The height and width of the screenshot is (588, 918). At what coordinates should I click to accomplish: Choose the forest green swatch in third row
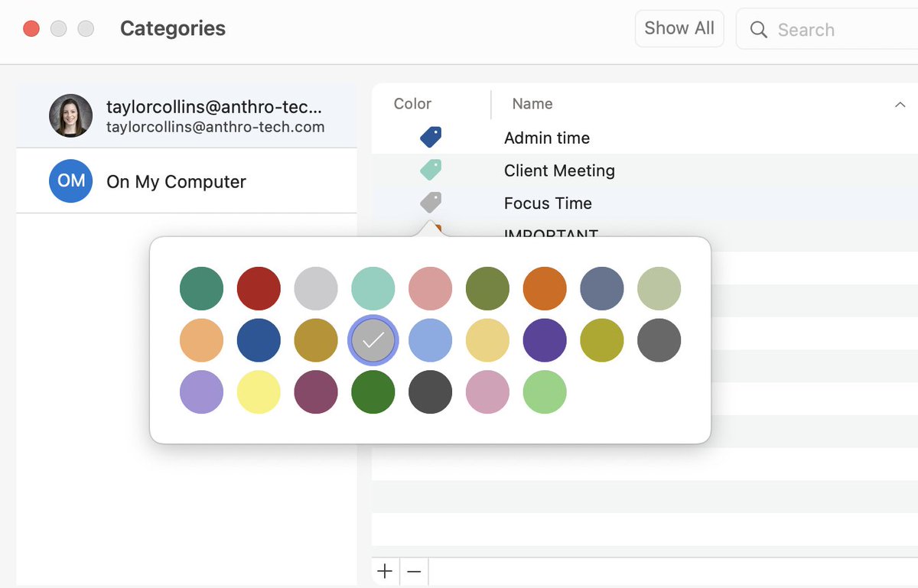(x=373, y=392)
